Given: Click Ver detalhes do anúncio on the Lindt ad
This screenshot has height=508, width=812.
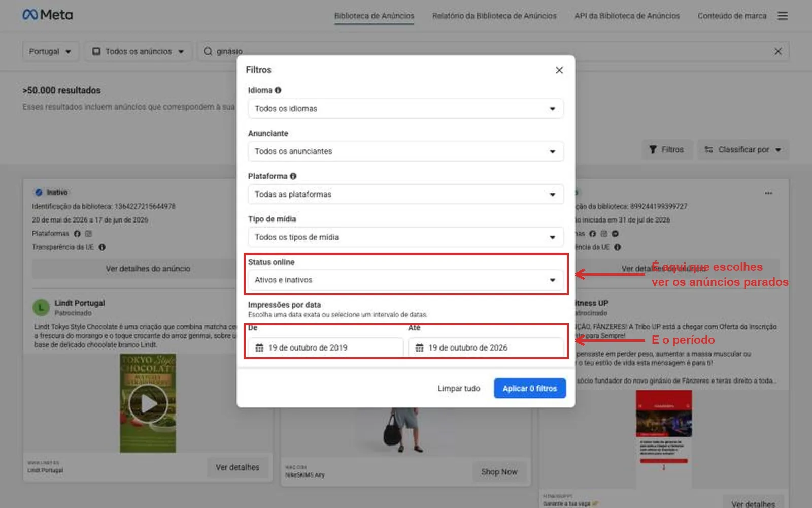Looking at the screenshot, I should (148, 269).
